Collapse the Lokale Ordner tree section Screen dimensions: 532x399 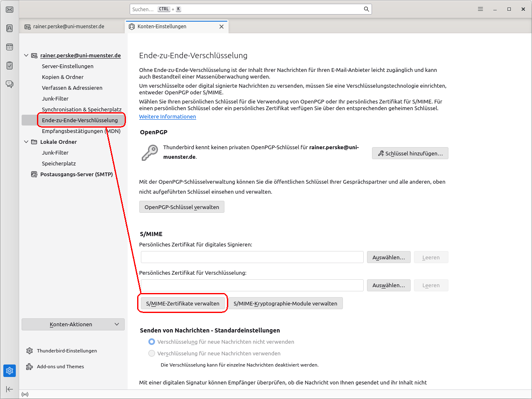click(x=26, y=142)
